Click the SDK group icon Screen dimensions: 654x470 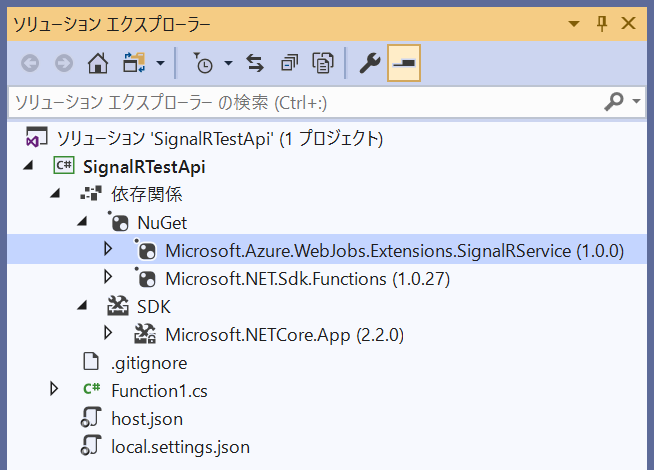[118, 306]
